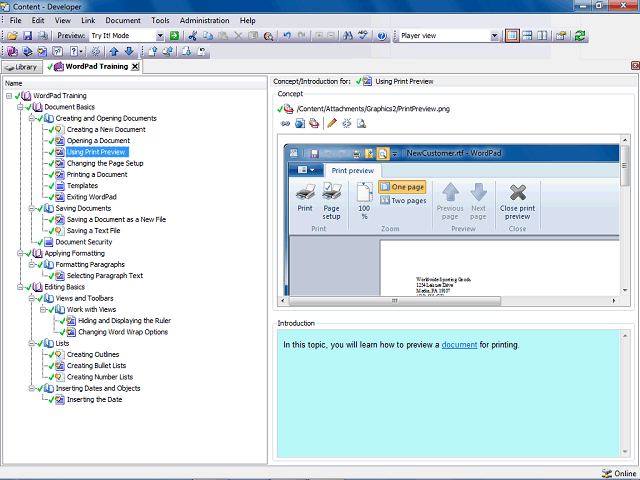The width and height of the screenshot is (640, 480).
Task: Click the blue Move Up arrow icon
Action: click(x=114, y=51)
